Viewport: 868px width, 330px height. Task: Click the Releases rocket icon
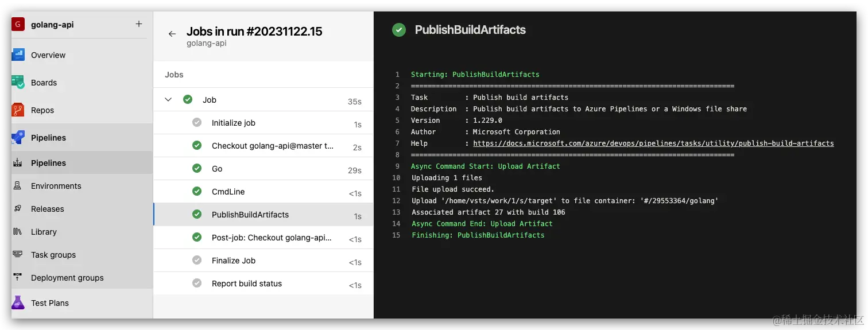pos(18,209)
